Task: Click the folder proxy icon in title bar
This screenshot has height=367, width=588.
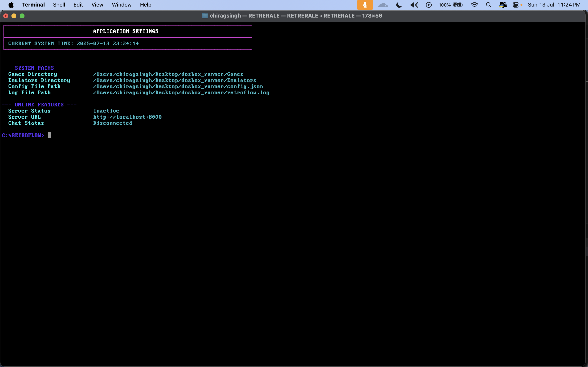Action: click(x=205, y=16)
